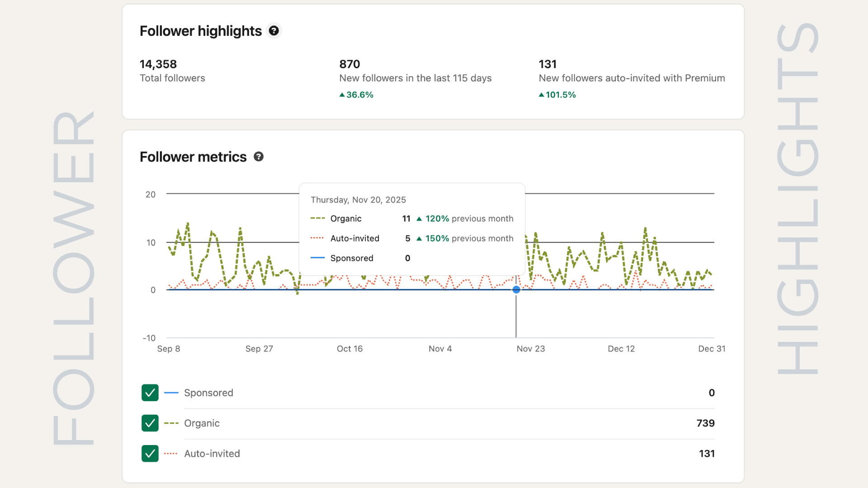Click the Sep 8 axis date label
Image resolution: width=868 pixels, height=488 pixels.
coord(169,349)
